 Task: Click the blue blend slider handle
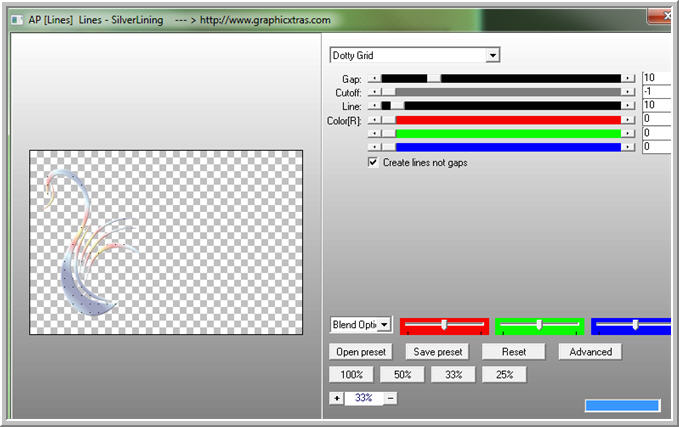pos(635,325)
